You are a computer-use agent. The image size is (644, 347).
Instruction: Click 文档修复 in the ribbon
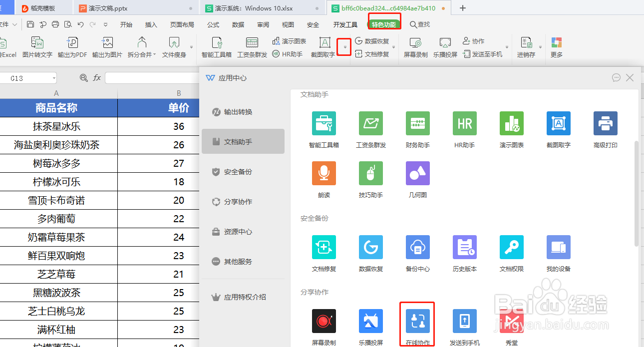coord(372,54)
